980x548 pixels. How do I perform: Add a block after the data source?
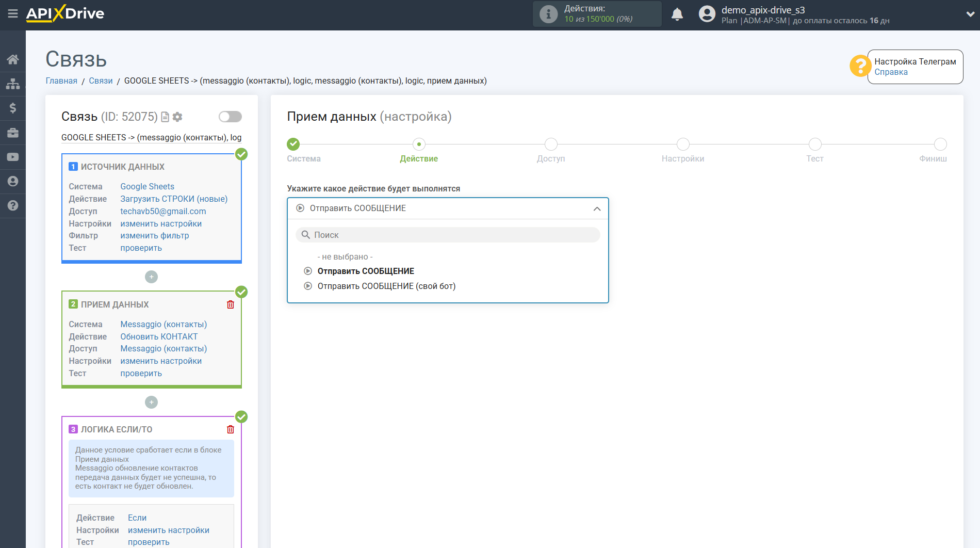[x=151, y=277]
